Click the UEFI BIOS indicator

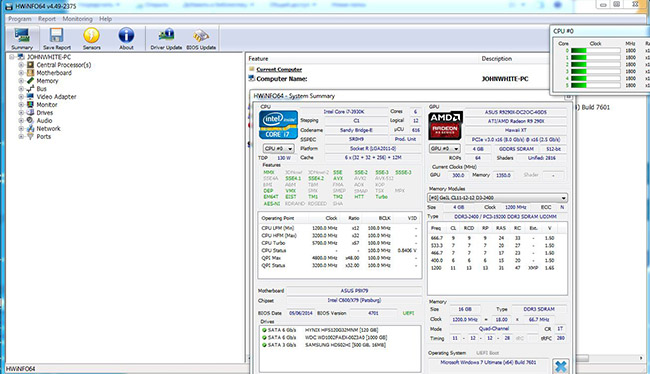408,313
